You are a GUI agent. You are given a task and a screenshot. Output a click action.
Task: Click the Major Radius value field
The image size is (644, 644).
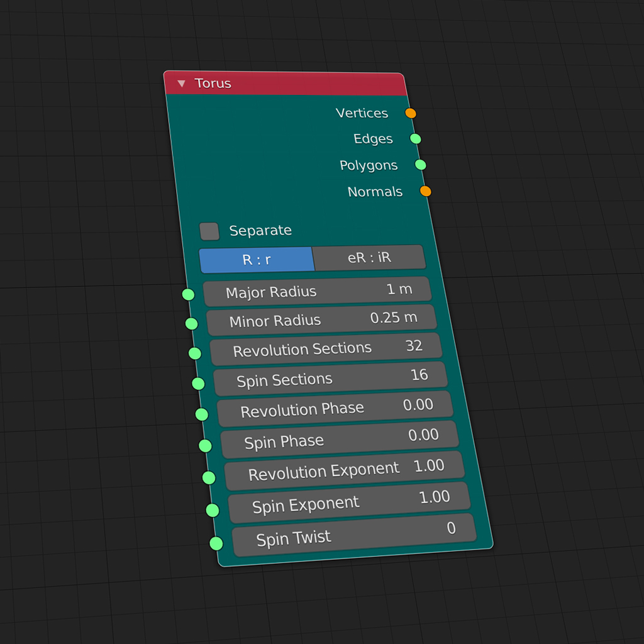point(318,291)
